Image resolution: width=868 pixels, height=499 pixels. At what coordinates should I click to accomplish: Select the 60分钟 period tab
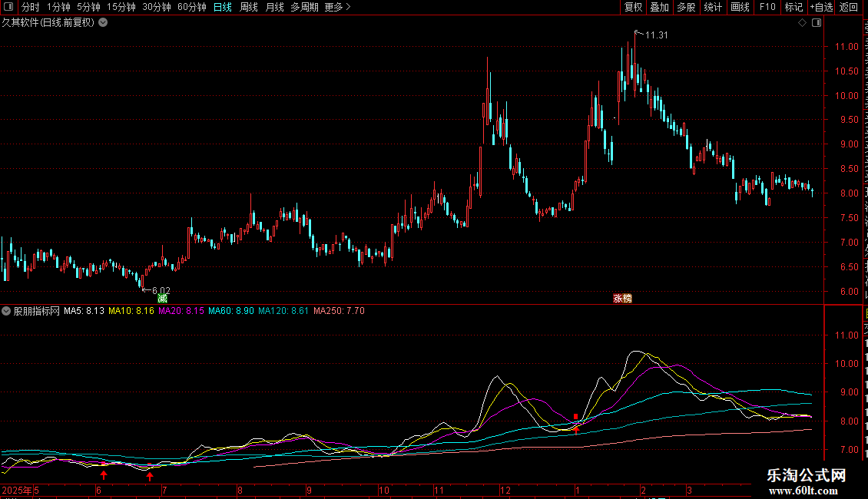pos(192,7)
